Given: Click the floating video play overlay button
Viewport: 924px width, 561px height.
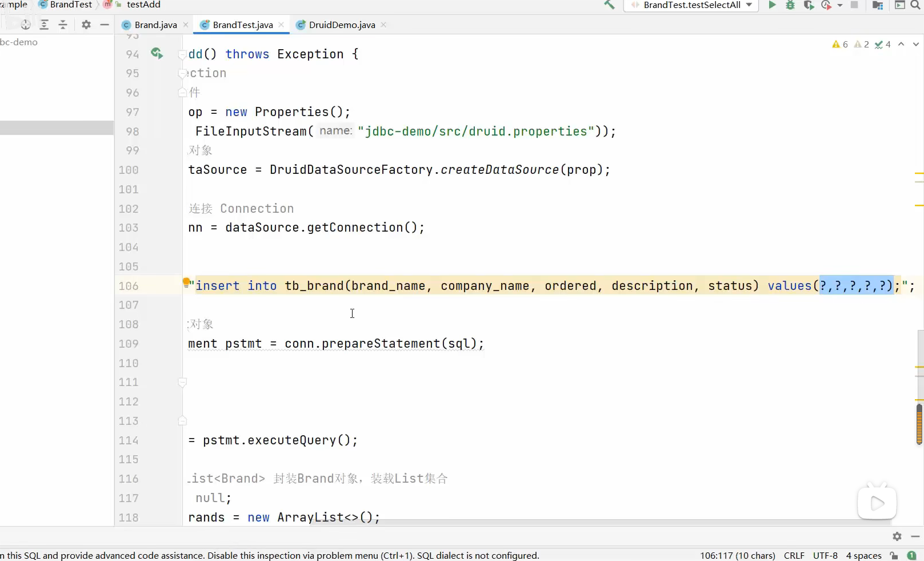Looking at the screenshot, I should tap(877, 503).
